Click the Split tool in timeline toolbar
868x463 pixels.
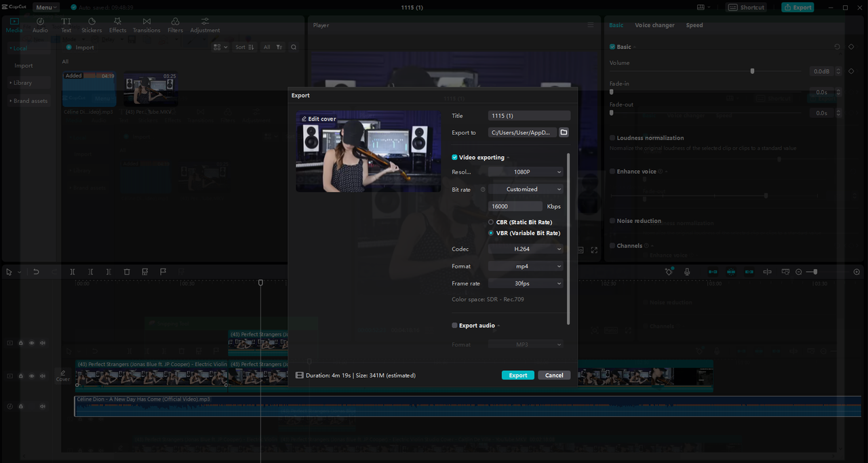[73, 272]
